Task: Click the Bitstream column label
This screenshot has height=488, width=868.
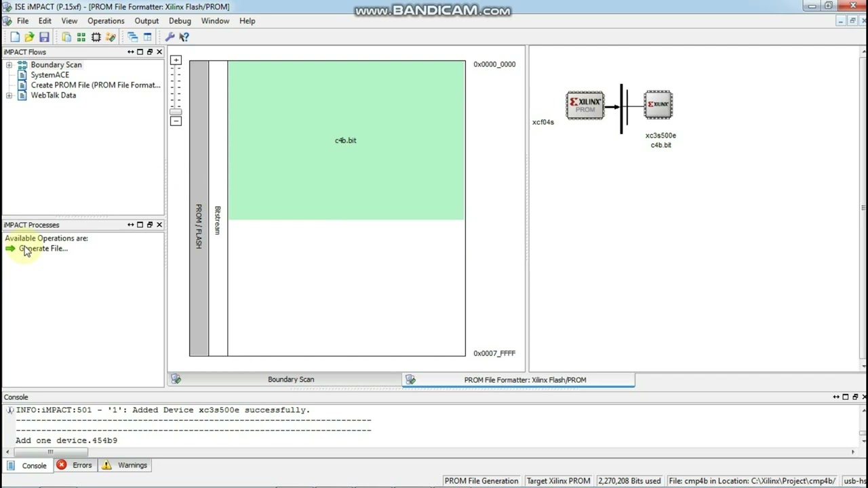Action: (x=218, y=220)
